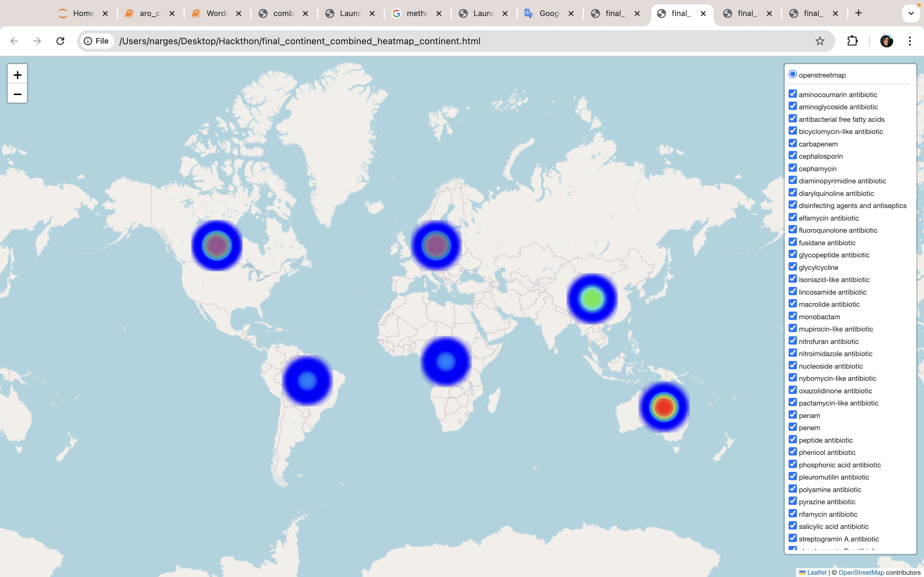Open a new tab with plus icon
The image size is (924, 577).
tap(858, 13)
